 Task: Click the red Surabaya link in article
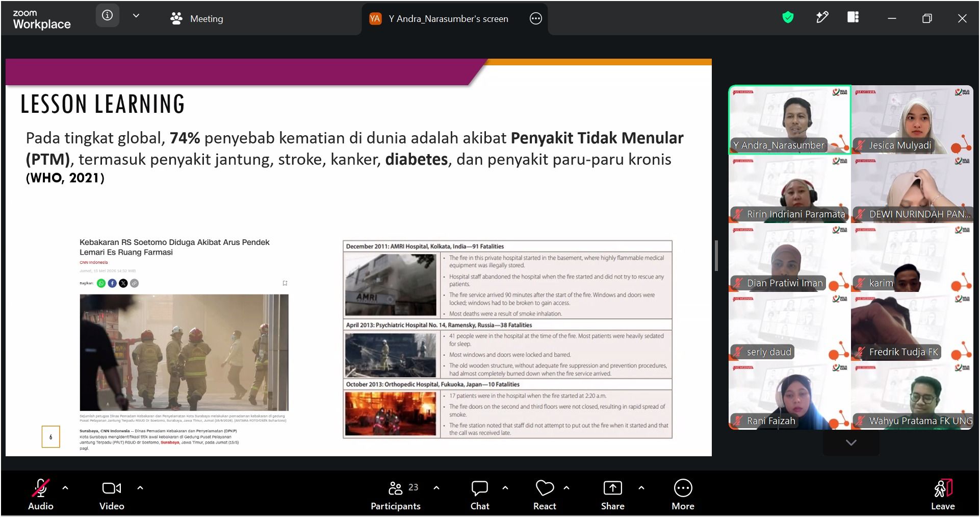(170, 442)
